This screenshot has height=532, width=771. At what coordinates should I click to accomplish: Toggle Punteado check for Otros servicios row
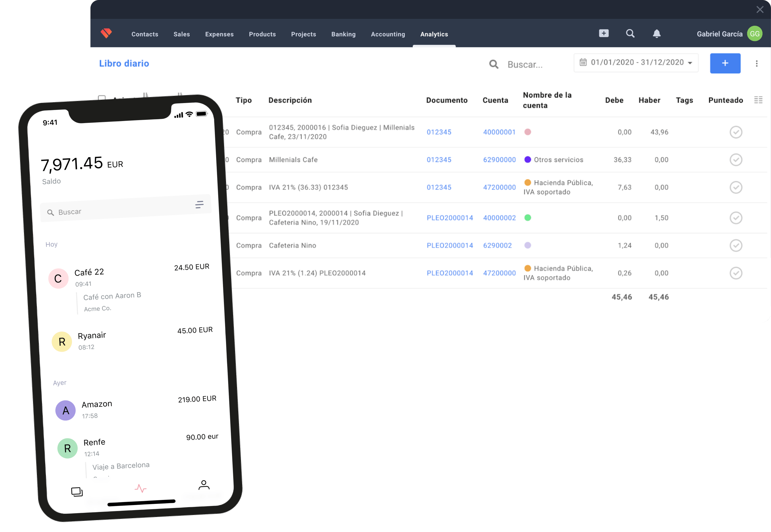pyautogui.click(x=736, y=160)
